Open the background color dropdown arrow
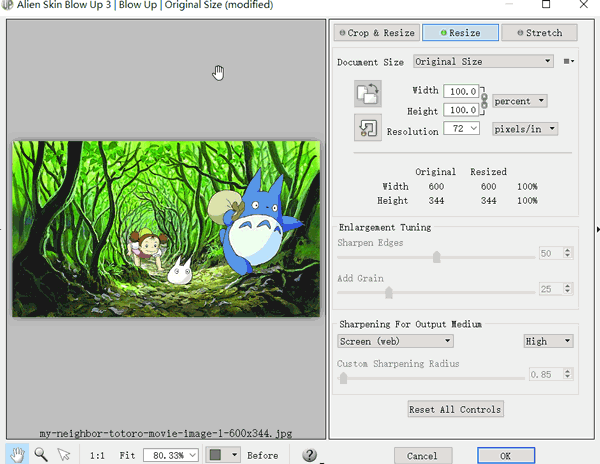Screen dimensions: 600x464 point(234,455)
